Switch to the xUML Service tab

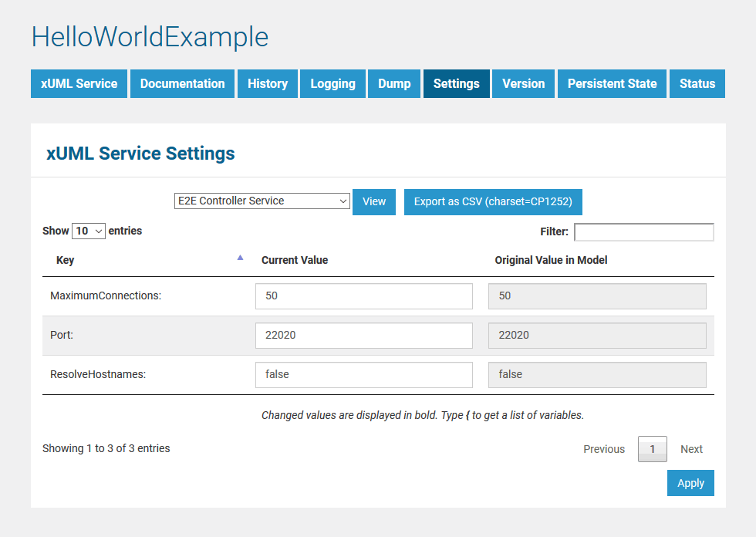(79, 84)
